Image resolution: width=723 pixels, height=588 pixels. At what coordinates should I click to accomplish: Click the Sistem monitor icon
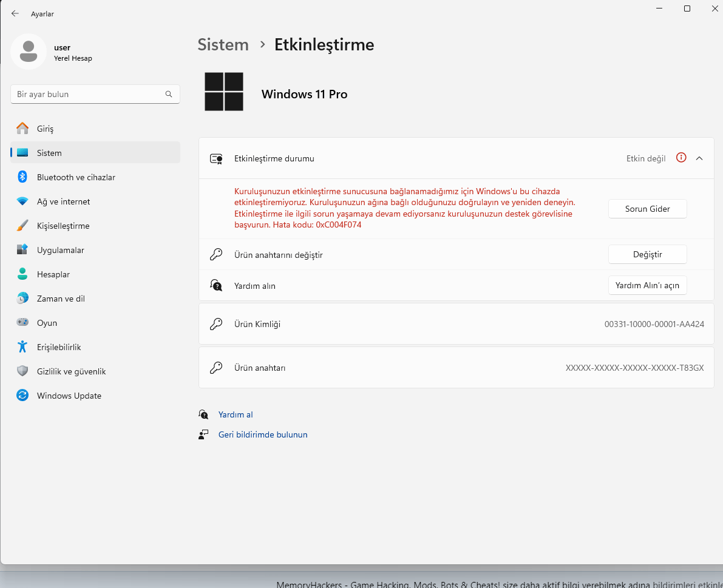tap(22, 152)
